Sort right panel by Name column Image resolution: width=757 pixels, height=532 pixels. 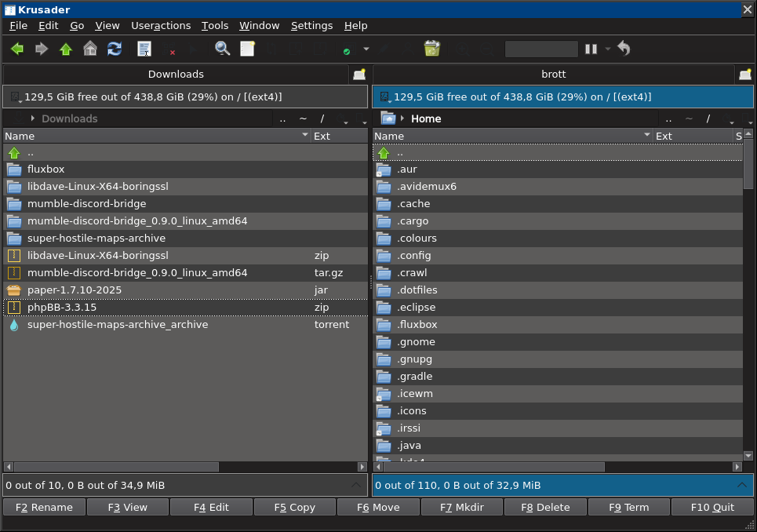pyautogui.click(x=513, y=136)
